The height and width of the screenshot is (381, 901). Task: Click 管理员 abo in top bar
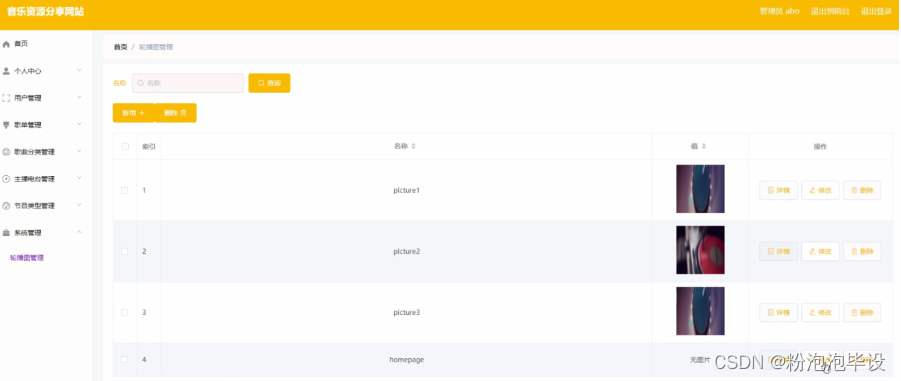point(779,11)
